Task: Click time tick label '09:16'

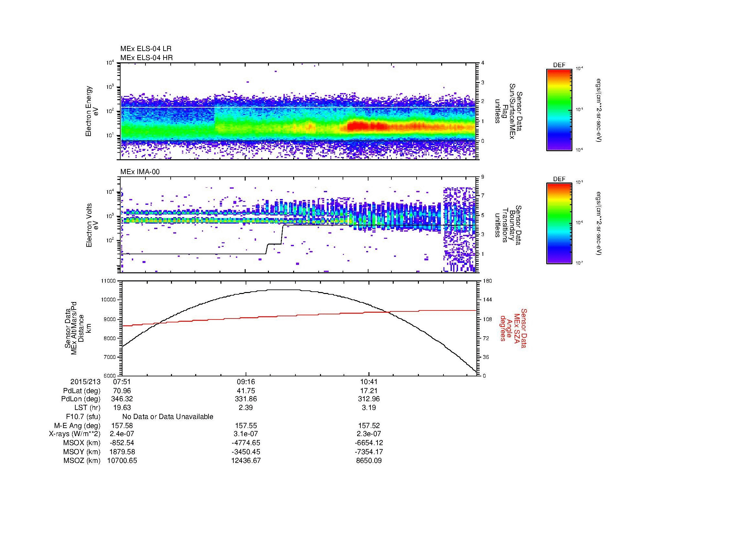Action: click(246, 382)
